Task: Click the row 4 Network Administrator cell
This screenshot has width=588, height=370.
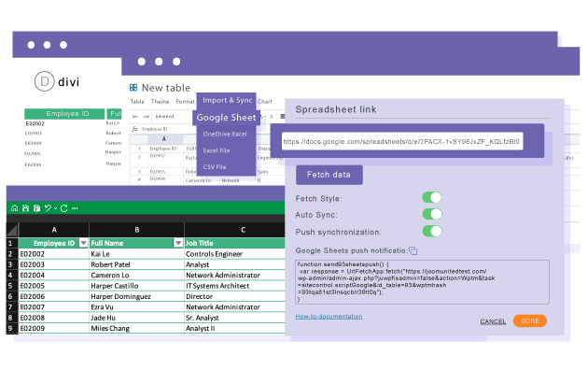Action: (x=235, y=275)
